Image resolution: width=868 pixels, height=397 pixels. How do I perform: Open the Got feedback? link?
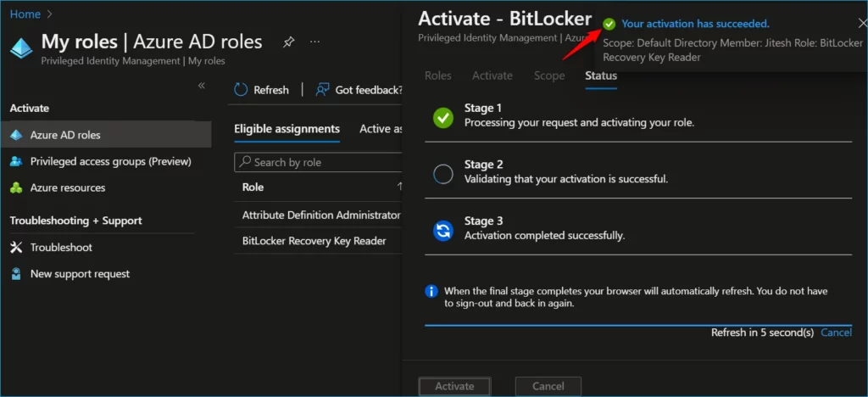(369, 90)
